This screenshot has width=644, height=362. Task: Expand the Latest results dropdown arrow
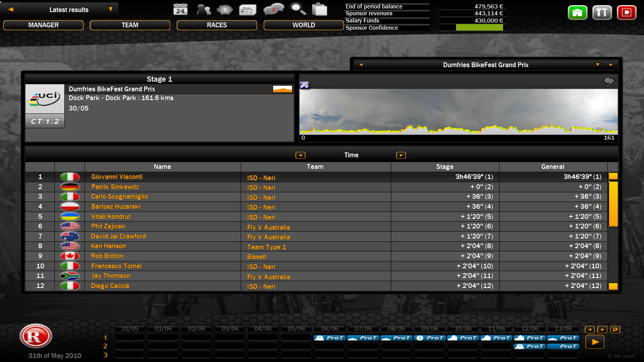[111, 9]
